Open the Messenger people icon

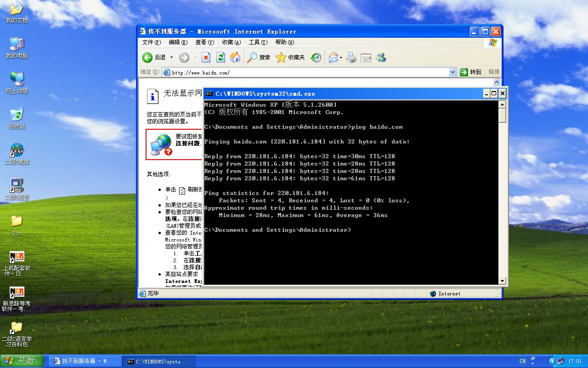click(x=381, y=57)
